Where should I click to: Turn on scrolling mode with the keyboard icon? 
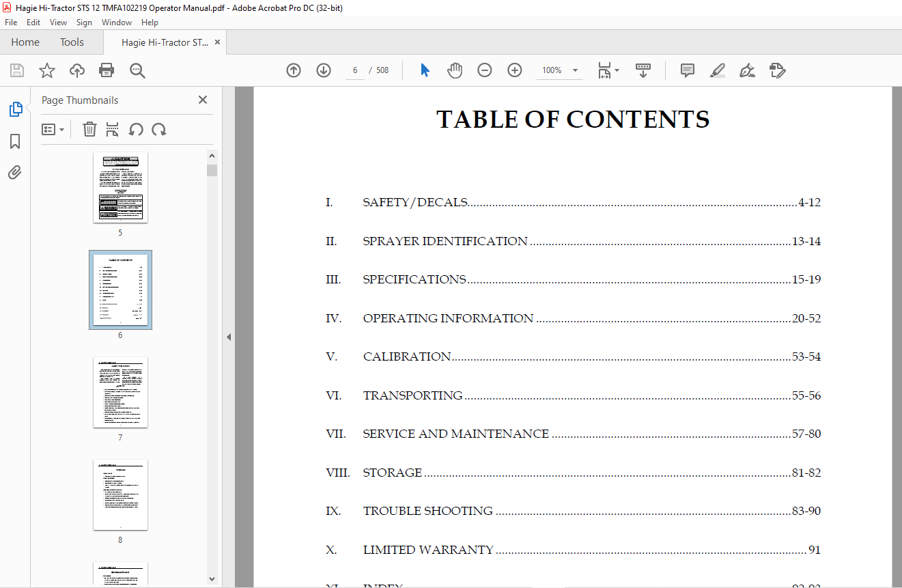(x=643, y=70)
